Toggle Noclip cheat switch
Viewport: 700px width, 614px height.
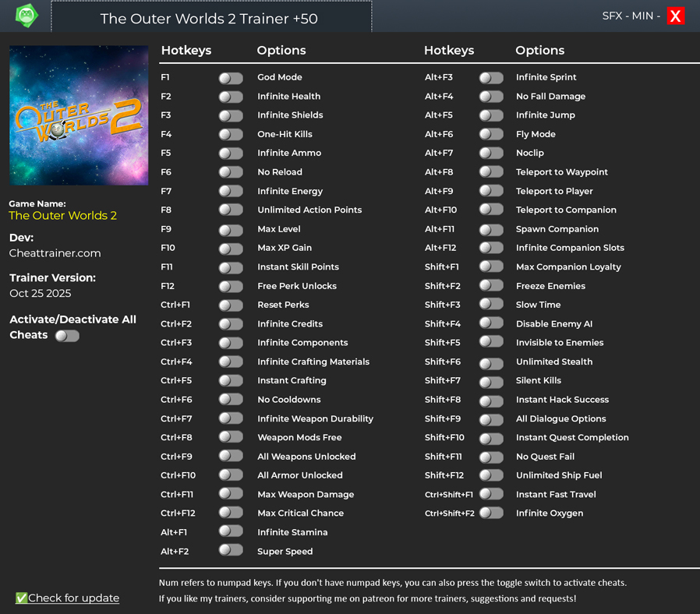pos(491,153)
